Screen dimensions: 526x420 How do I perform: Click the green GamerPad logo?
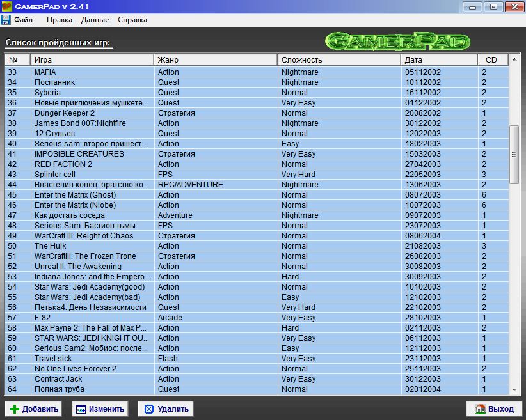click(x=397, y=41)
